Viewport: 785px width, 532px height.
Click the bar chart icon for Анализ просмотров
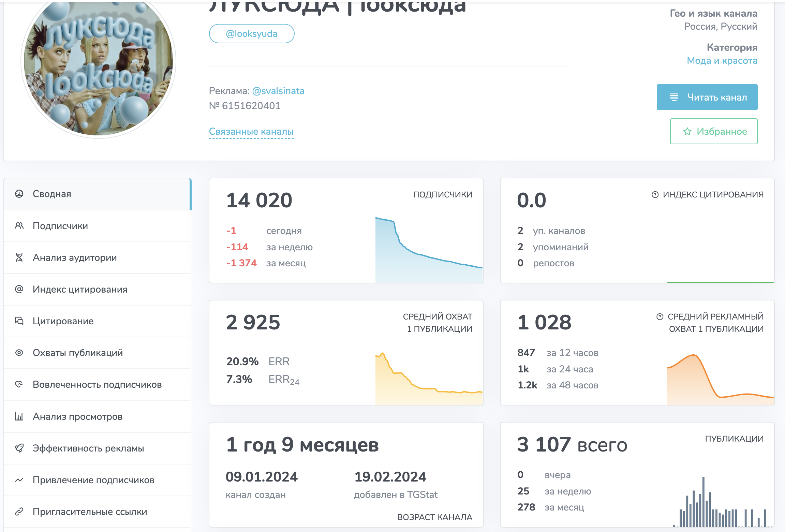19,416
